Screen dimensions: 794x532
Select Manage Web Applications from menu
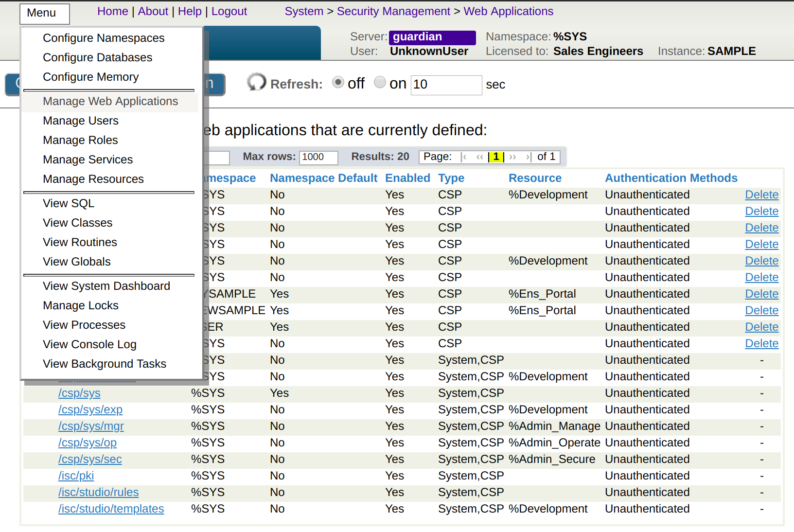click(110, 101)
